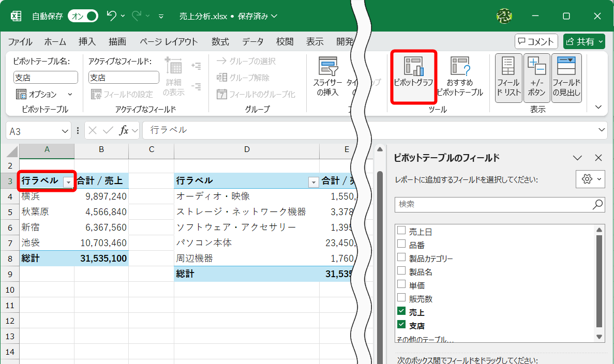Click the 共有 button

coord(584,41)
